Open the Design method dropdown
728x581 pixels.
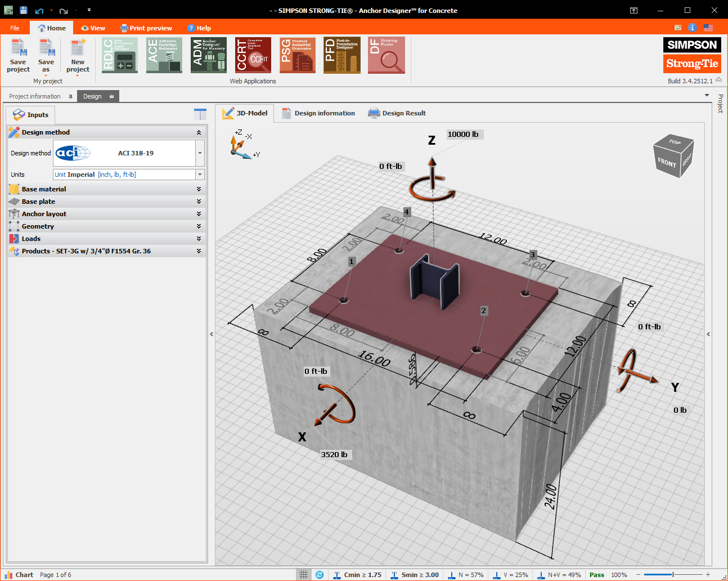pos(200,153)
